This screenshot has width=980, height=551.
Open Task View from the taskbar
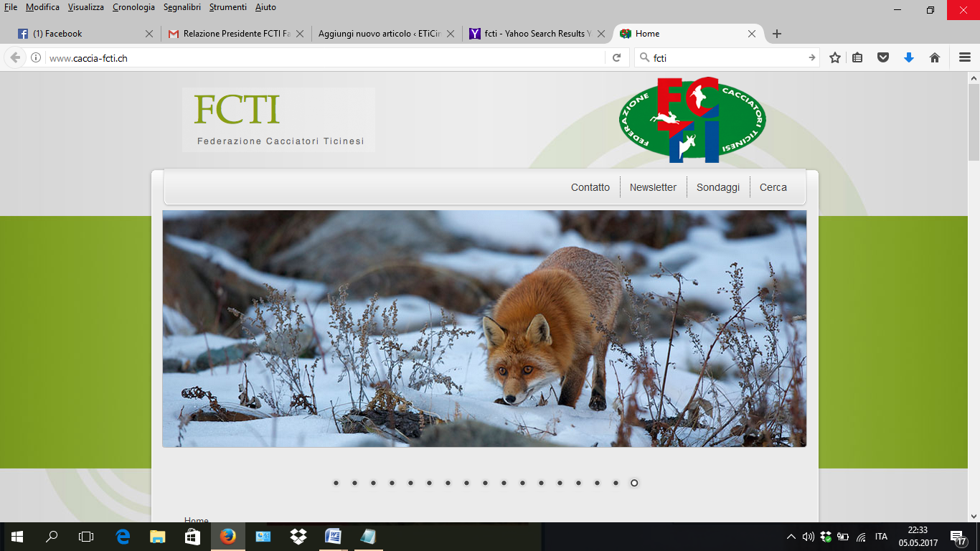coord(86,537)
